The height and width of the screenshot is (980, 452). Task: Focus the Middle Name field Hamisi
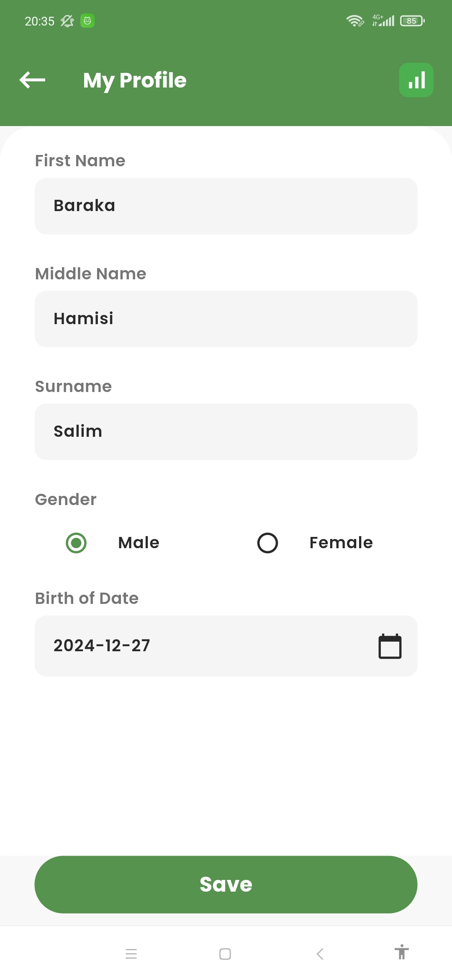click(x=226, y=319)
